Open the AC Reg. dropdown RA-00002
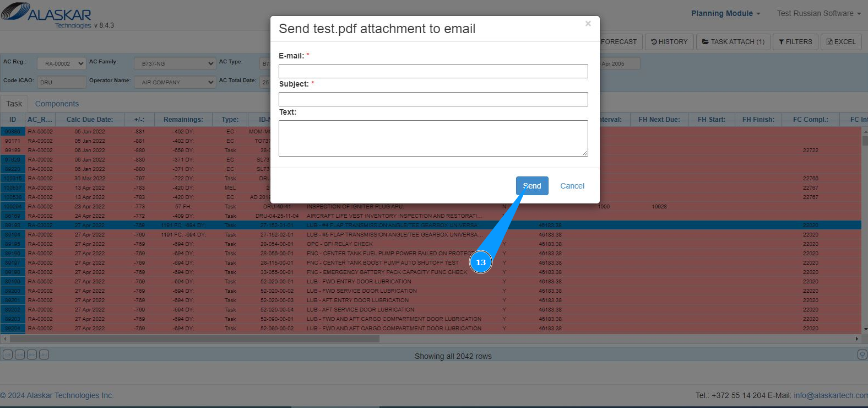 [x=61, y=64]
